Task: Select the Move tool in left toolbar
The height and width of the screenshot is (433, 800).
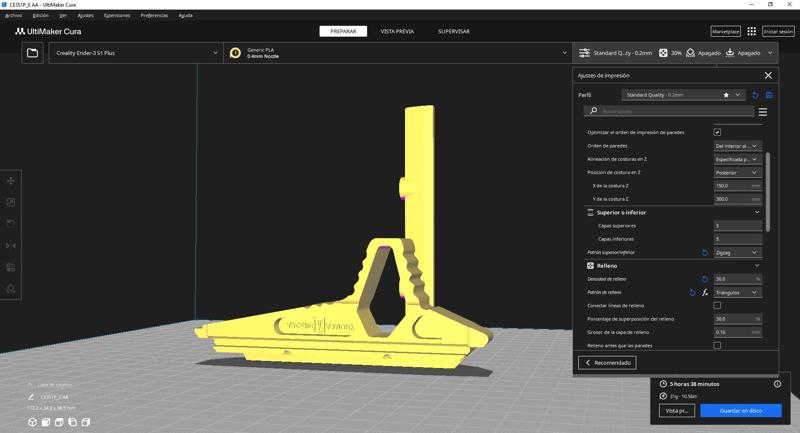Action: pos(11,181)
